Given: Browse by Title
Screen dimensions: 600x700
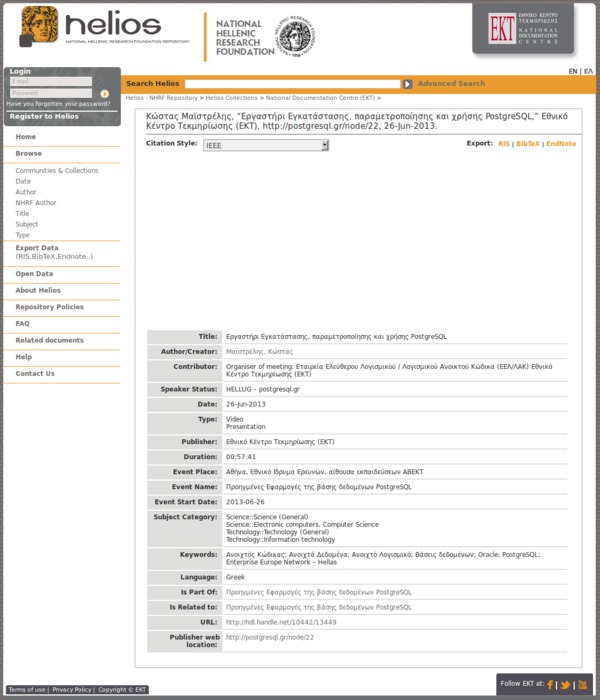Looking at the screenshot, I should pos(22,213).
